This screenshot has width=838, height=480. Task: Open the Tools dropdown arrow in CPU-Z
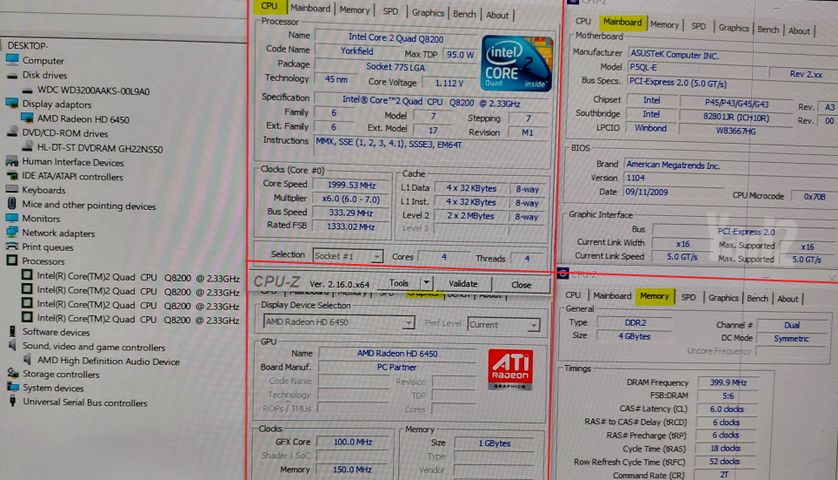pos(426,282)
